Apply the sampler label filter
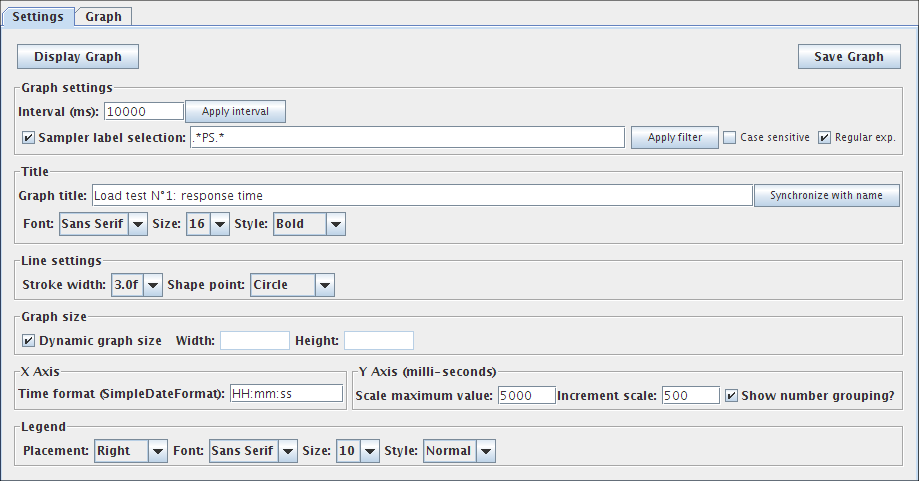Viewport: 919px width, 481px height. (674, 137)
